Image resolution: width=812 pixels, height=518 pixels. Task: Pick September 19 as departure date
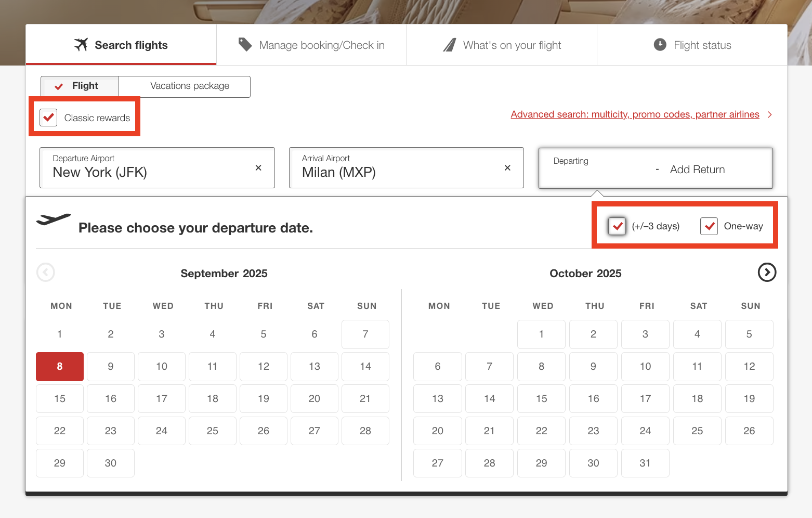coord(264,399)
